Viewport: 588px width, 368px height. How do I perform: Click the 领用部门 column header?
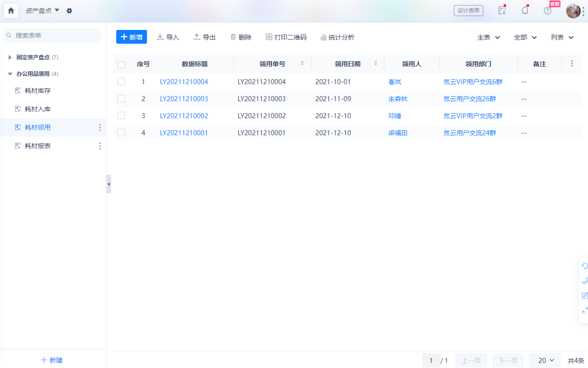tap(478, 64)
